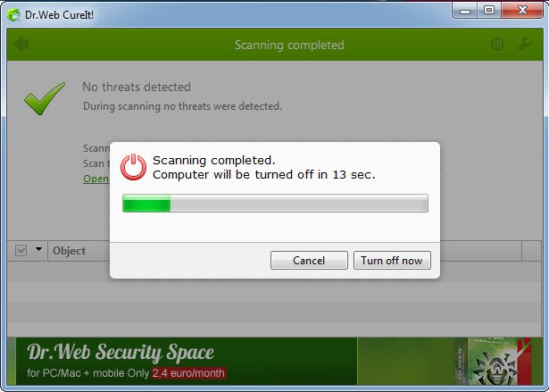Click the Dr.Web product box image
The height and width of the screenshot is (392, 549).
[494, 361]
